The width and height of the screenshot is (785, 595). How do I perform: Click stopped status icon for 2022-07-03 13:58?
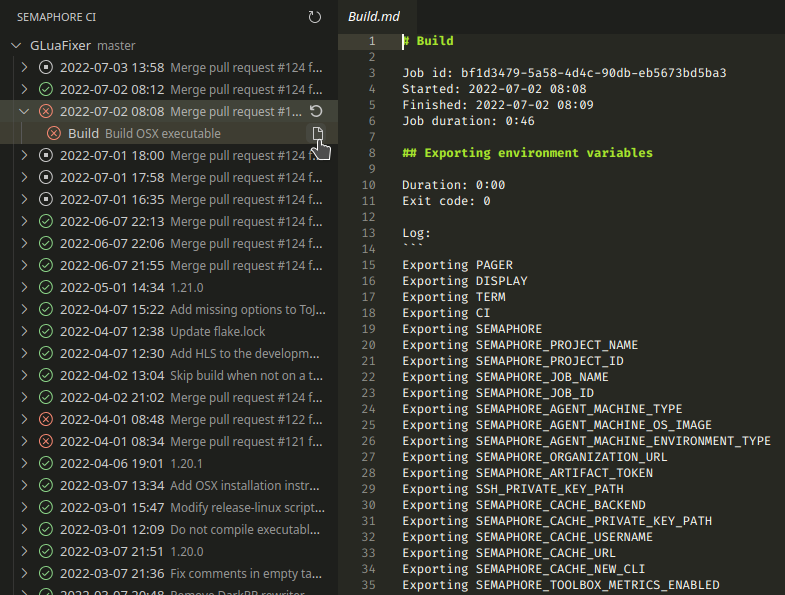[x=46, y=67]
